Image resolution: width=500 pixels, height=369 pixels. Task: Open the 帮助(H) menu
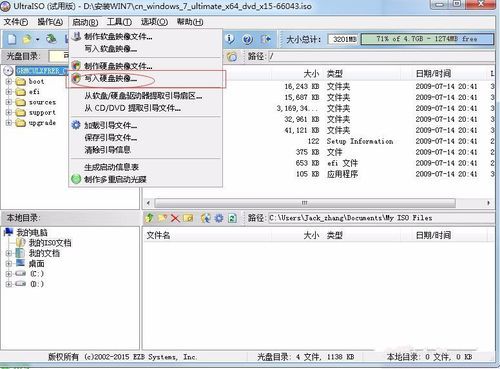(190, 22)
